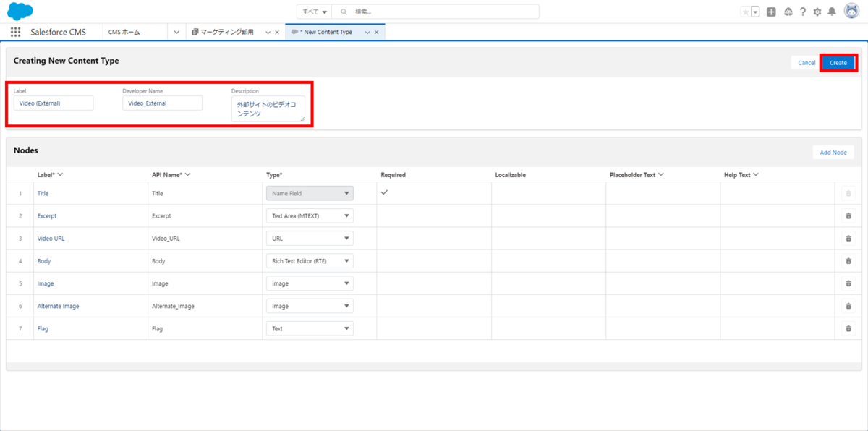Open the favorites list dropdown arrow
The image size is (868, 431).
pyautogui.click(x=755, y=12)
